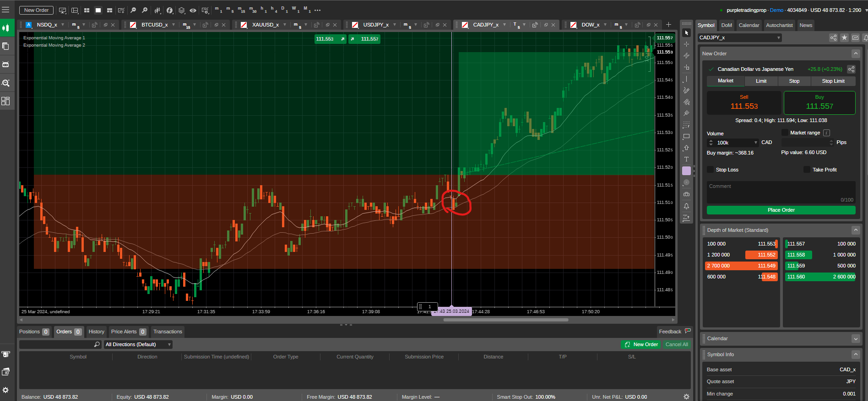The image size is (868, 401).
Task: Add symbol to favorites with star icon
Action: click(x=844, y=38)
